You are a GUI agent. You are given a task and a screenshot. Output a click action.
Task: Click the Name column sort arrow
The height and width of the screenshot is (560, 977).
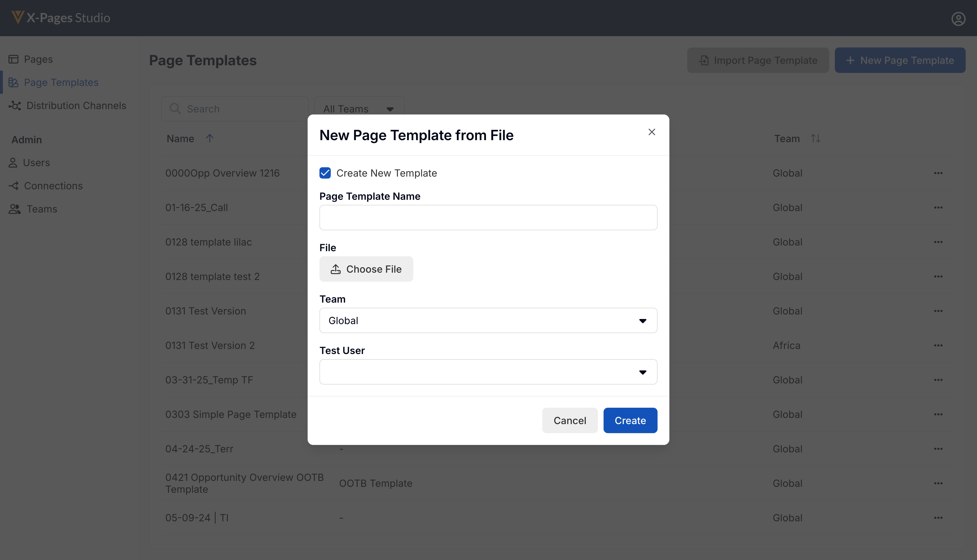210,138
